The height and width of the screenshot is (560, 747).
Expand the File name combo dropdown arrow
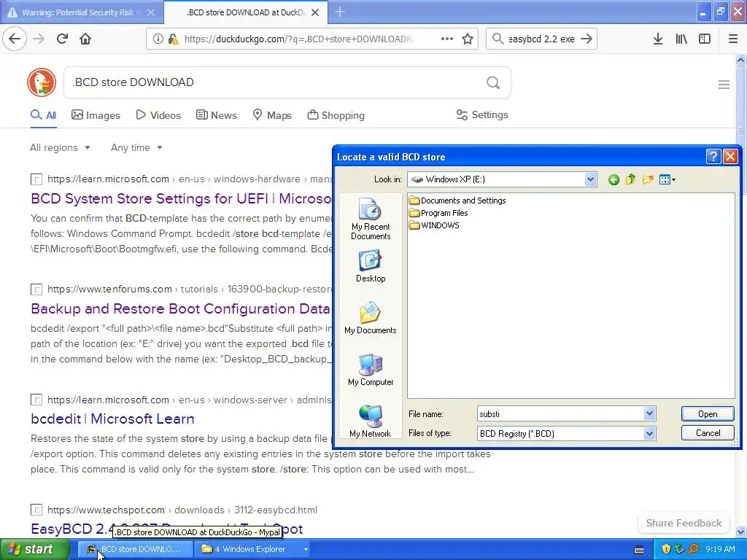click(649, 414)
